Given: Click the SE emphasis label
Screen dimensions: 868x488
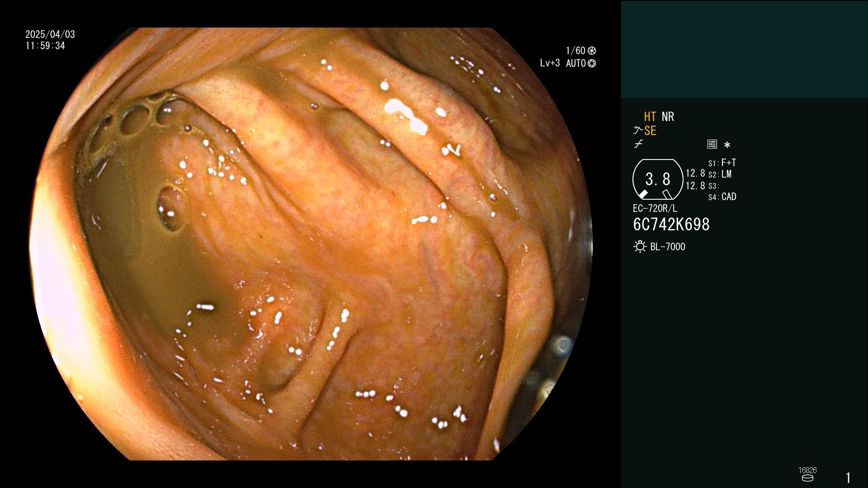Looking at the screenshot, I should (x=650, y=131).
